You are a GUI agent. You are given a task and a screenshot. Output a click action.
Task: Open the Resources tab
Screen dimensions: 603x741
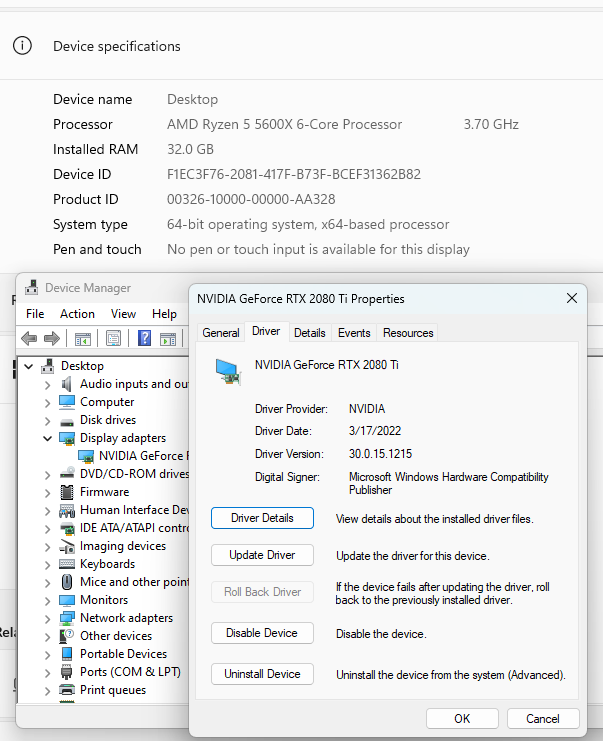point(408,333)
